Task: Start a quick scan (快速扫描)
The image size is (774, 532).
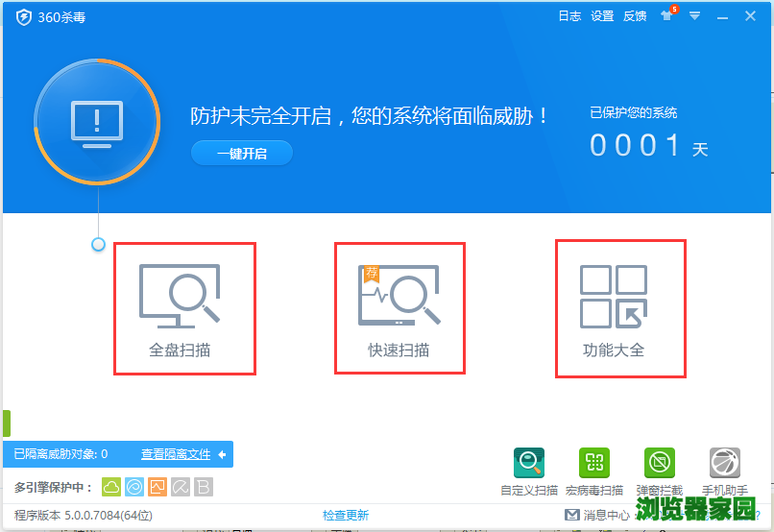Action: tap(399, 308)
